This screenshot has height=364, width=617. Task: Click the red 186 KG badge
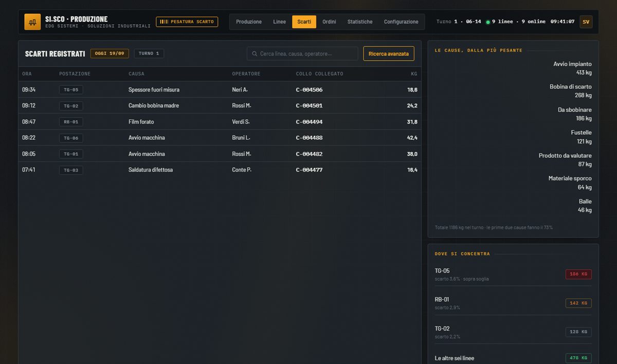(x=578, y=274)
